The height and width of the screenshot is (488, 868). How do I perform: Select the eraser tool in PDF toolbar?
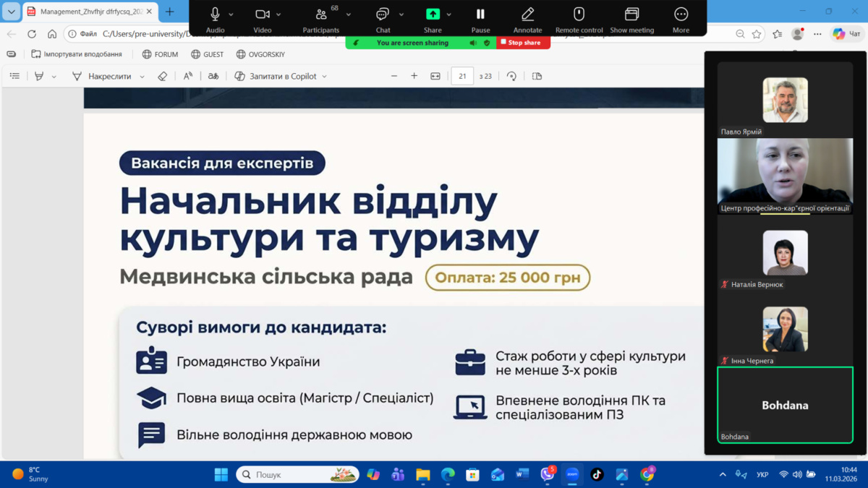163,76
